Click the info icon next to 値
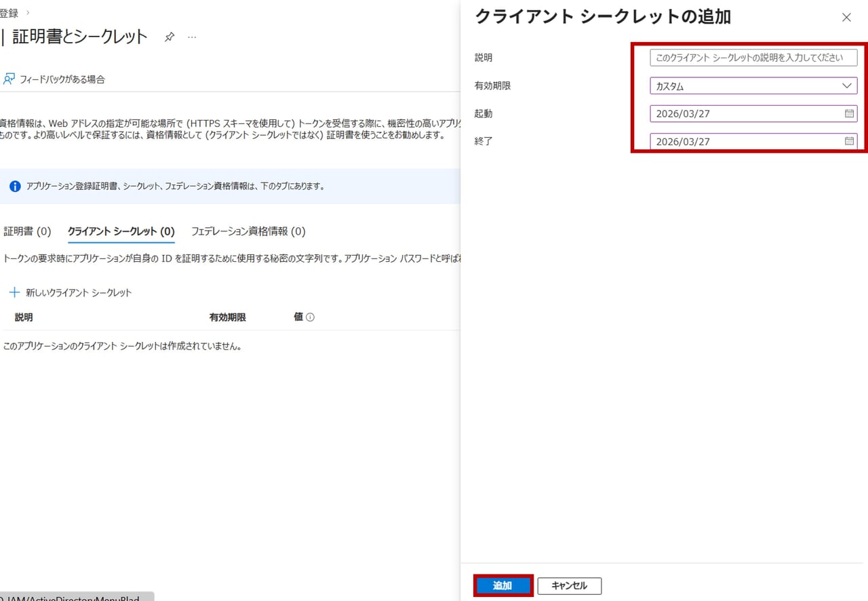The image size is (868, 601). pos(311,317)
